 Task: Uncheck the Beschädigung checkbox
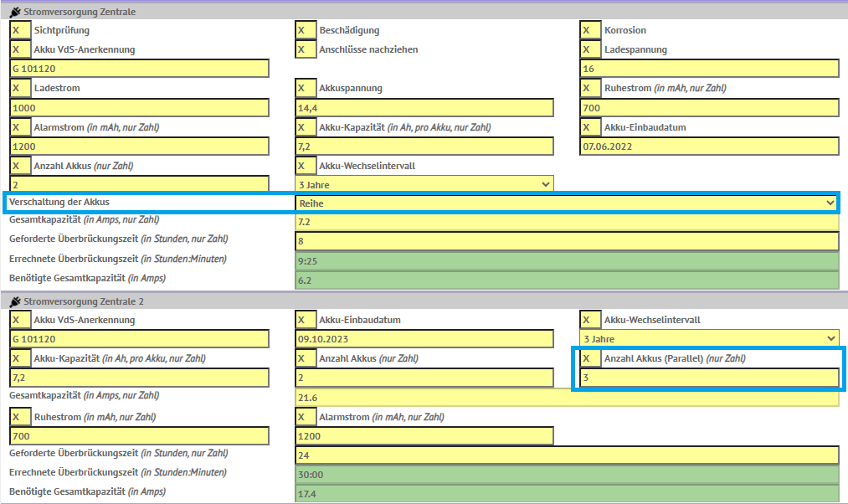(x=306, y=30)
